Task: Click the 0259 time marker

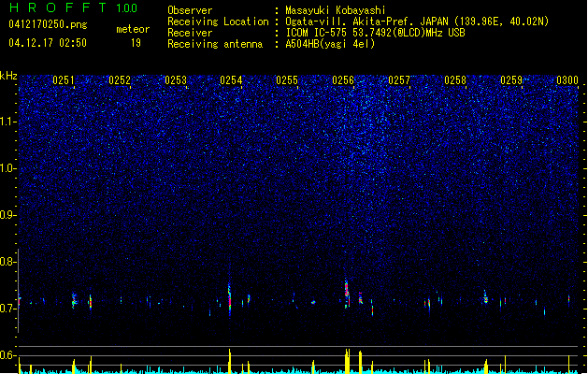Action: click(511, 80)
